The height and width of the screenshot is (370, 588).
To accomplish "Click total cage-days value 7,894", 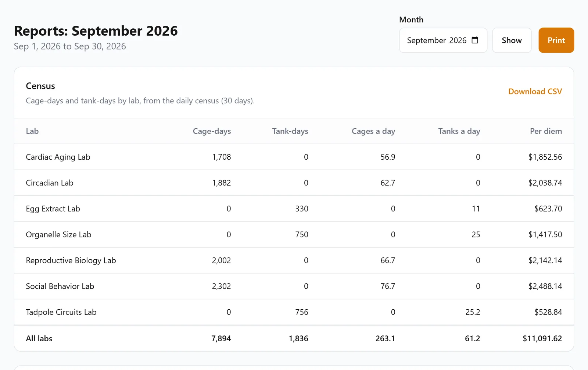I will tap(221, 338).
